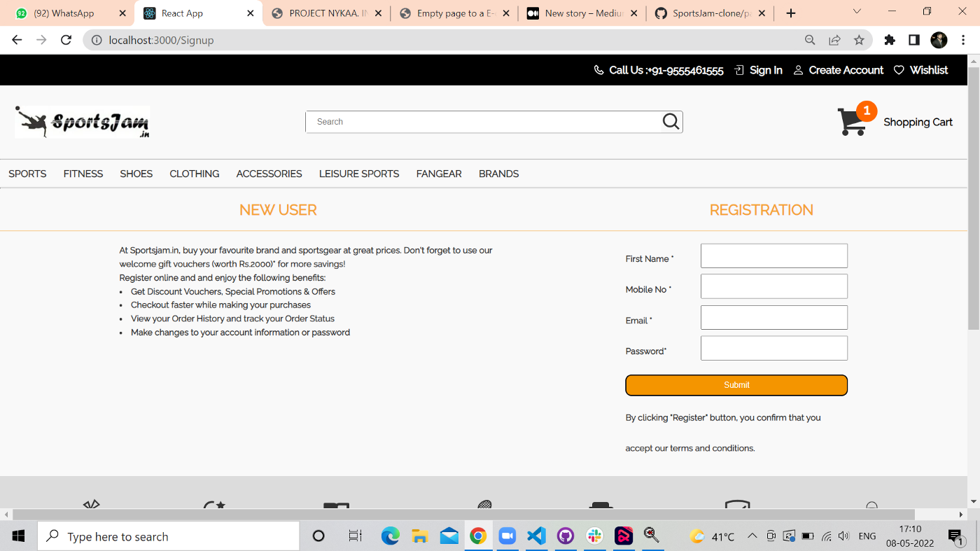Reload the page with browser refresh icon
Image resolution: width=980 pixels, height=551 pixels.
click(66, 40)
